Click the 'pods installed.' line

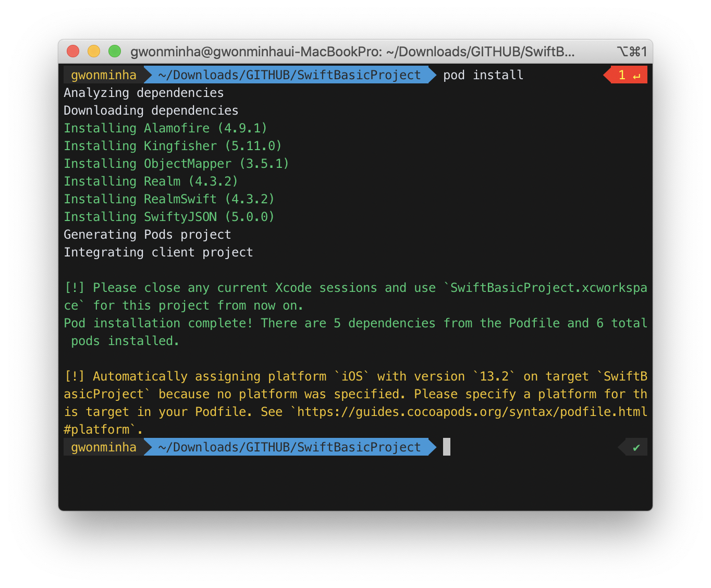click(x=125, y=341)
